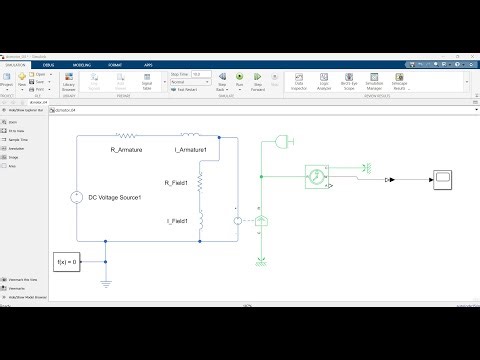Open the Library Browser
The image size is (480, 360).
pos(69,82)
